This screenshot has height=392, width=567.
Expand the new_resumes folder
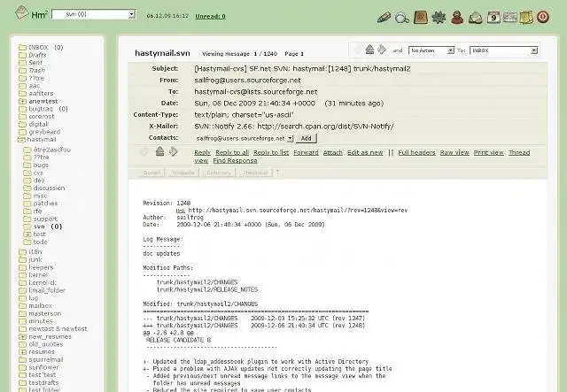(x=22, y=336)
